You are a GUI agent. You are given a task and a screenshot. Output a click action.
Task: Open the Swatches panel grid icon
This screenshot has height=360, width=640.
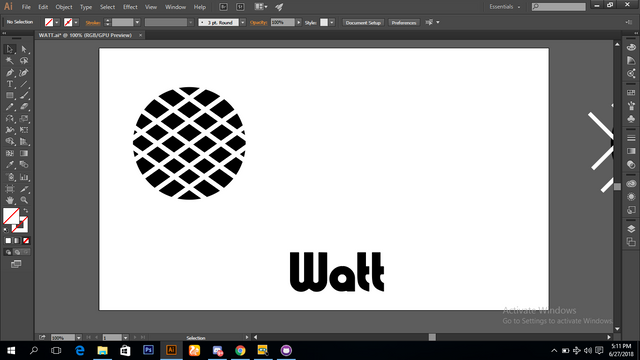(631, 93)
